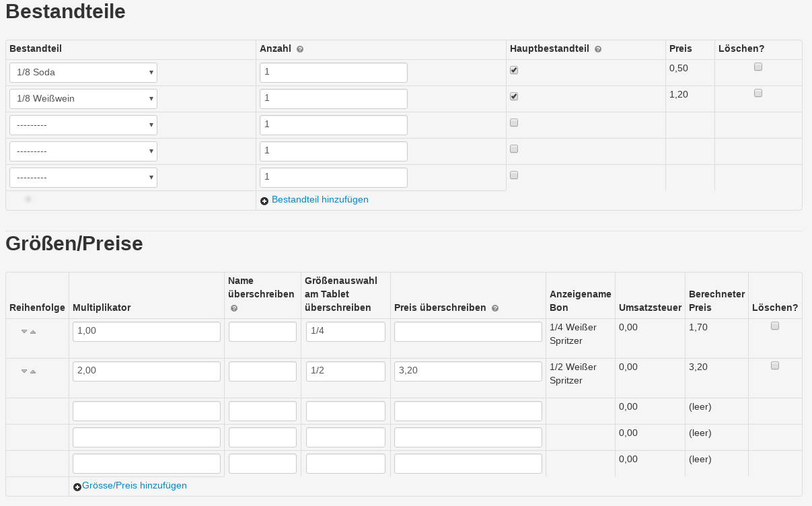Click the Grösse/Preis hinzufügen link
The image size is (812, 506).
click(135, 485)
